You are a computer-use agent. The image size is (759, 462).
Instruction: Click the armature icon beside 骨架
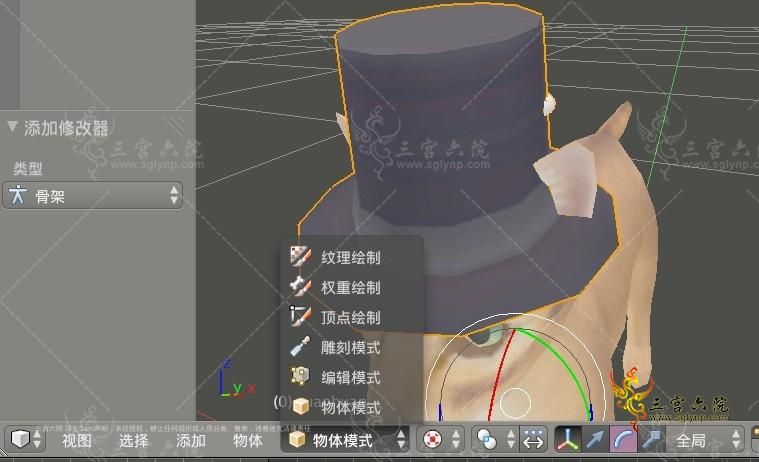[x=18, y=195]
